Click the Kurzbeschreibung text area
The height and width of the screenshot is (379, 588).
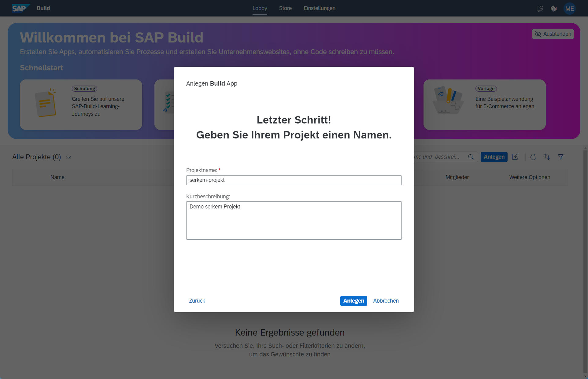[x=294, y=220]
